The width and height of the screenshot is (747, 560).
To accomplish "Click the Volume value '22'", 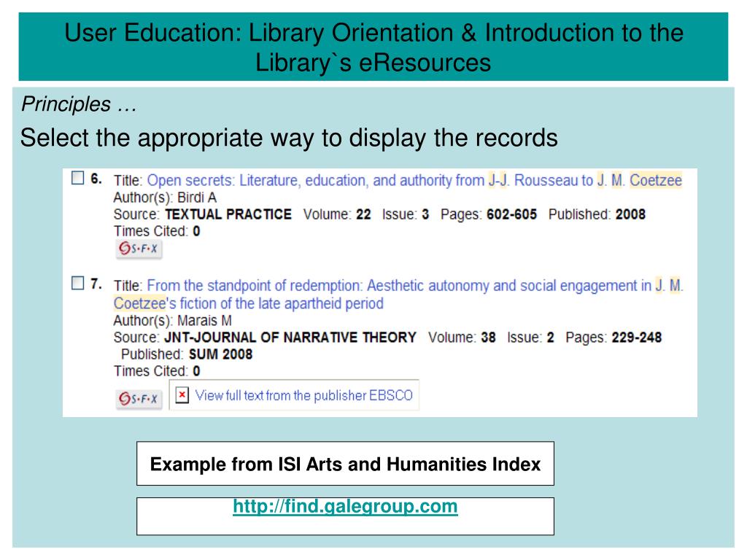I will tap(363, 214).
